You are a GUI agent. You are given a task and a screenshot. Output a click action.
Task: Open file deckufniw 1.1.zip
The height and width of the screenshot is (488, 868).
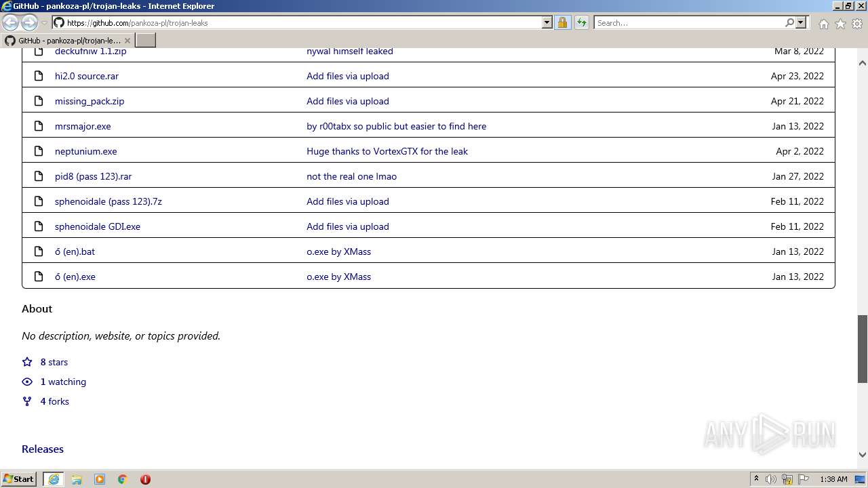91,52
